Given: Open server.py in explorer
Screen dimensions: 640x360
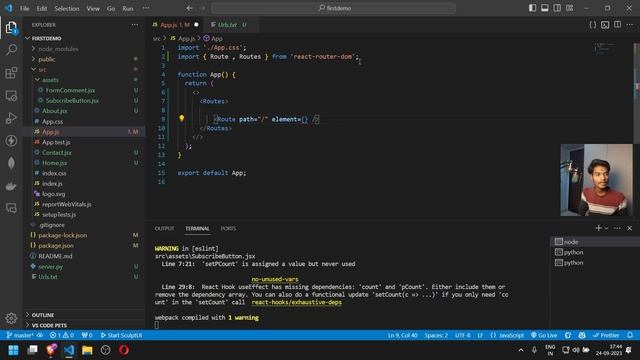Looking at the screenshot, I should (x=51, y=267).
